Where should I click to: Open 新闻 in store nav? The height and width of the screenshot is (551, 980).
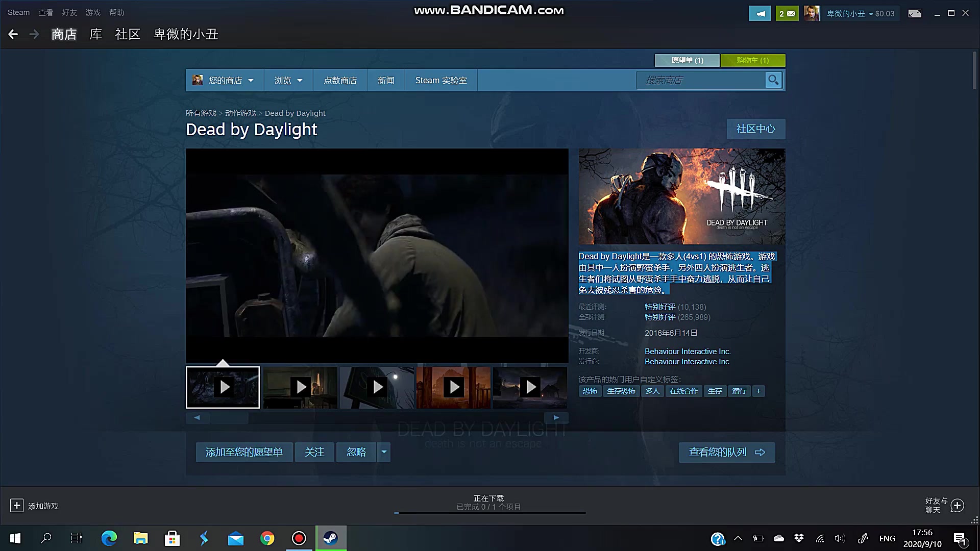tap(386, 80)
